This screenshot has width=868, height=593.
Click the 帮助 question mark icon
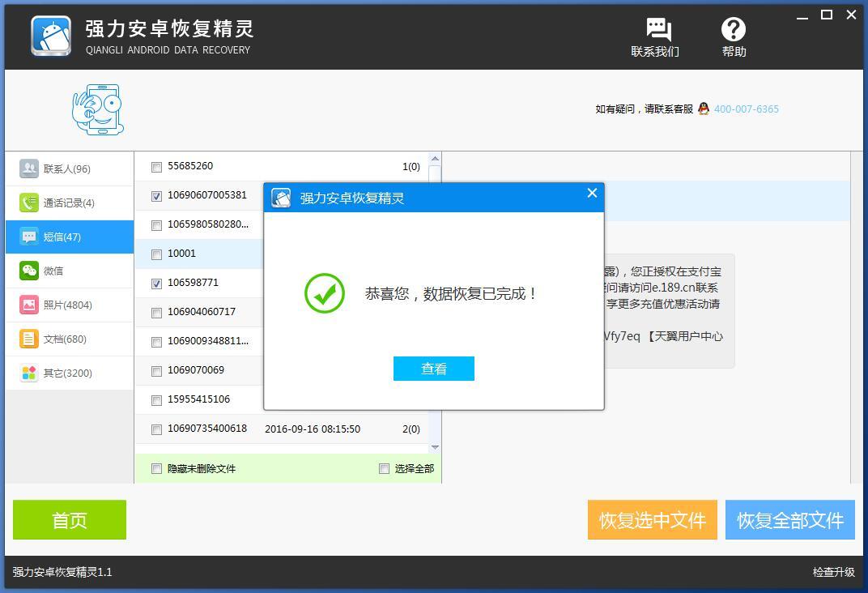[x=733, y=29]
